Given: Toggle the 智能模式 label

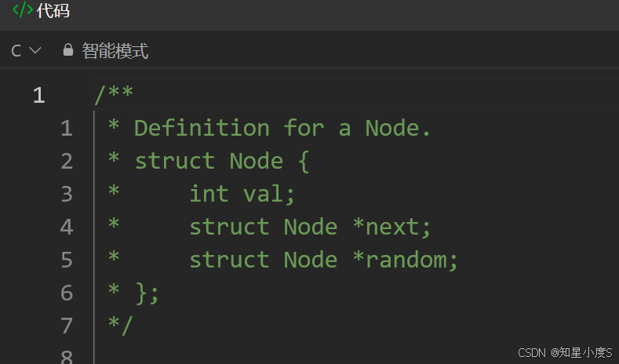Looking at the screenshot, I should (x=115, y=51).
